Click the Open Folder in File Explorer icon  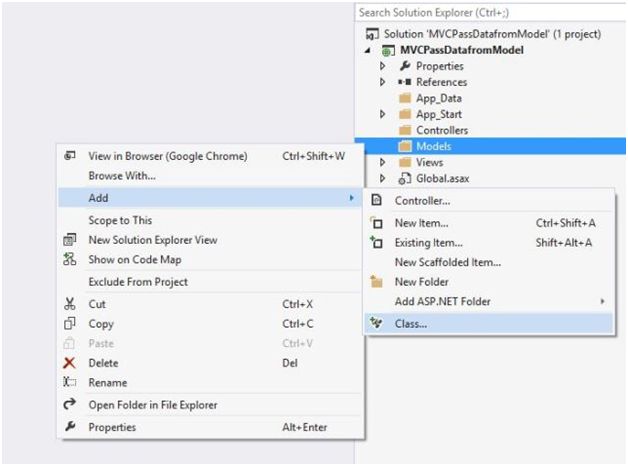pos(70,405)
